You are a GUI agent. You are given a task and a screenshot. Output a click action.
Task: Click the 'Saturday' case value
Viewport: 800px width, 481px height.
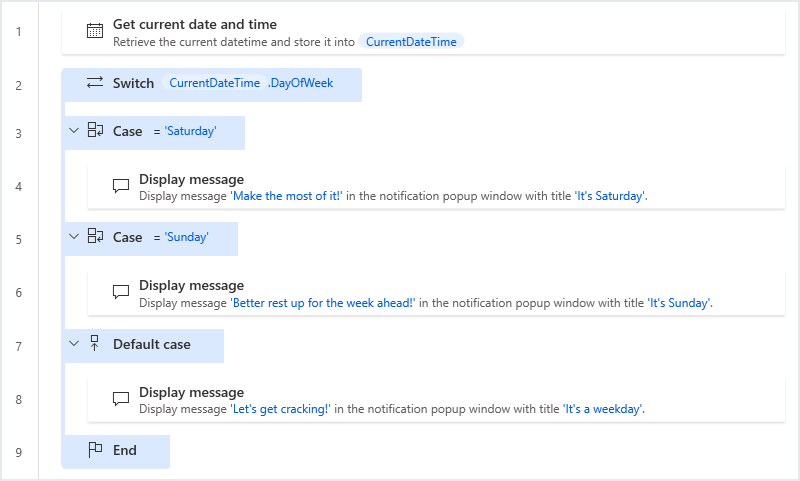pos(190,131)
